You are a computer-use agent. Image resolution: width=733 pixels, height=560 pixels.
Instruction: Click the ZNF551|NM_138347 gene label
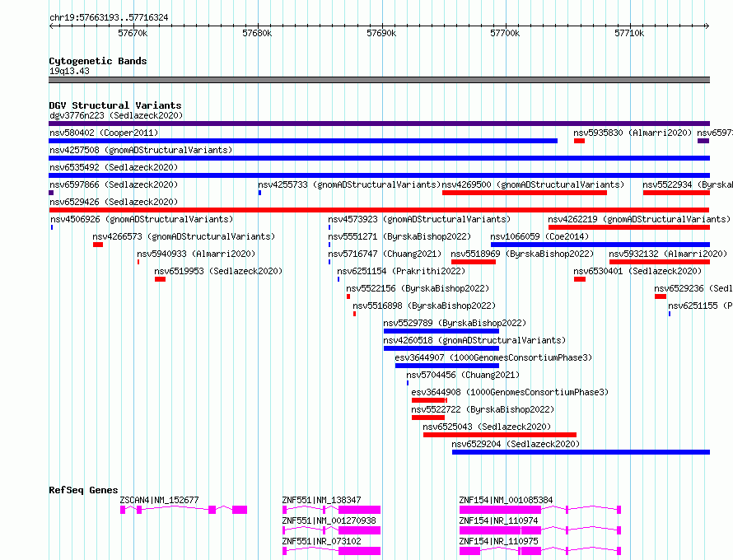point(322,500)
